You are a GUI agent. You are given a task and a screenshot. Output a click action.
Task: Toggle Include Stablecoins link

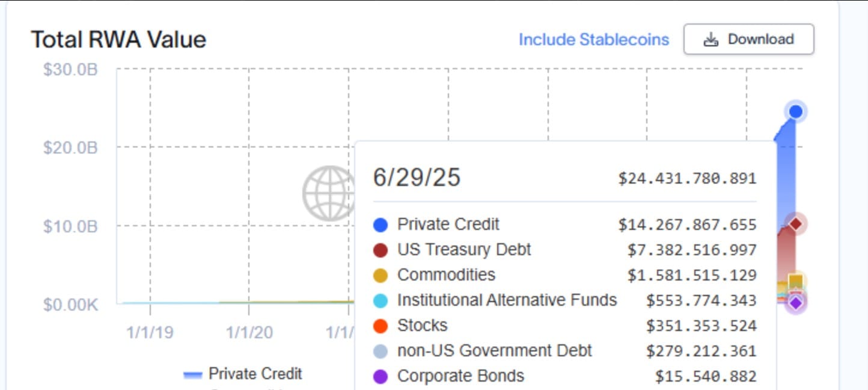pos(593,40)
